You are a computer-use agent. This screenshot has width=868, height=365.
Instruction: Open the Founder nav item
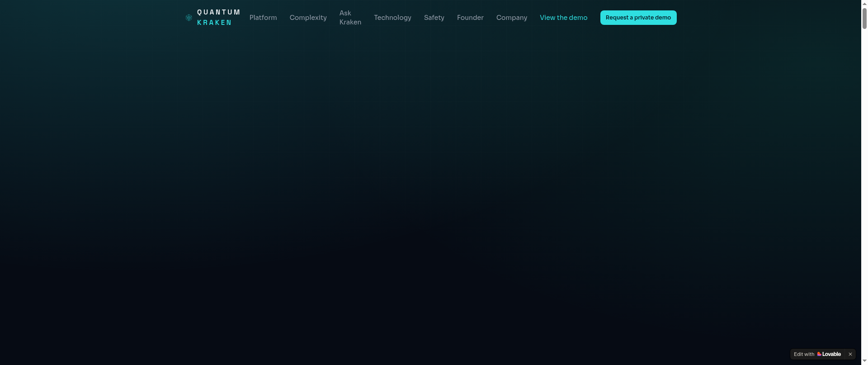click(470, 18)
